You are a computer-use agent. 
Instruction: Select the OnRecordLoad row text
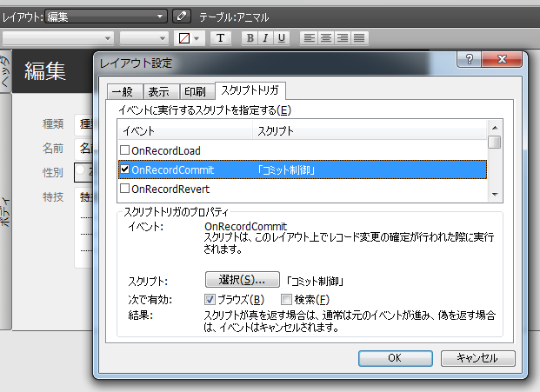[x=165, y=150]
